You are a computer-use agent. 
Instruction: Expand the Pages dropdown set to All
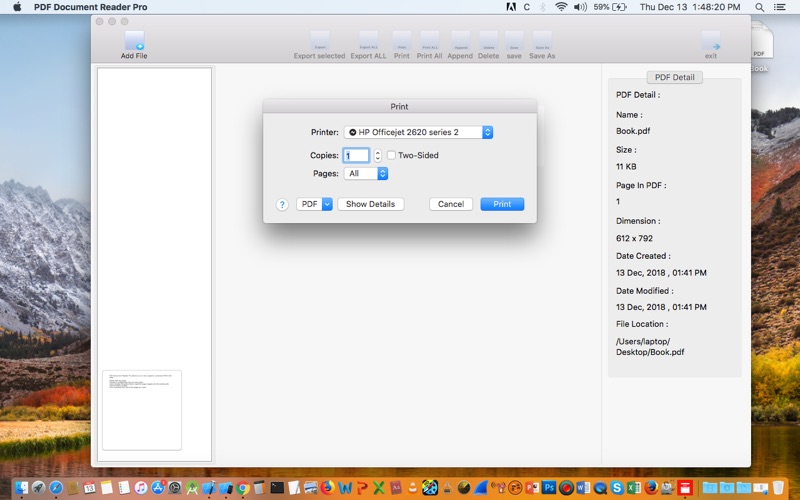pos(366,174)
